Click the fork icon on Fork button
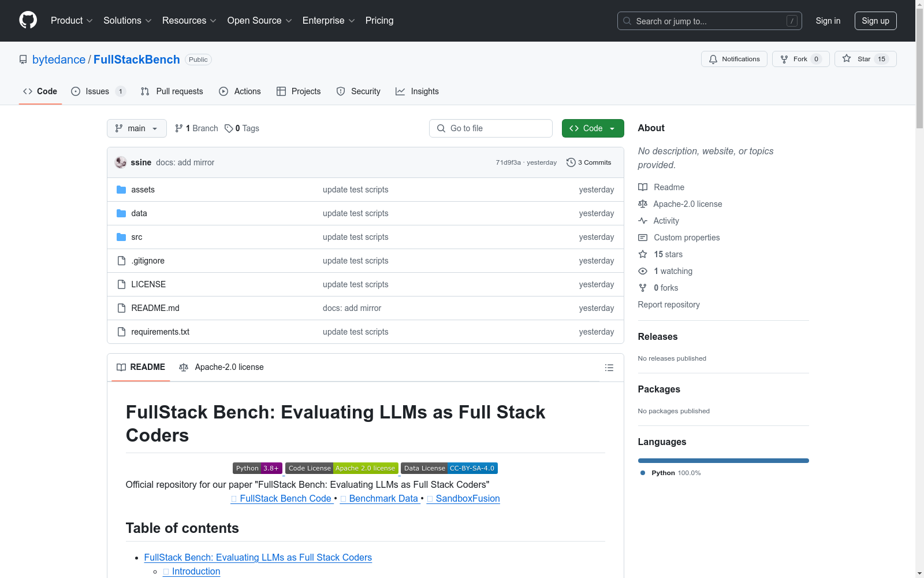Image resolution: width=924 pixels, height=578 pixels. tap(784, 59)
